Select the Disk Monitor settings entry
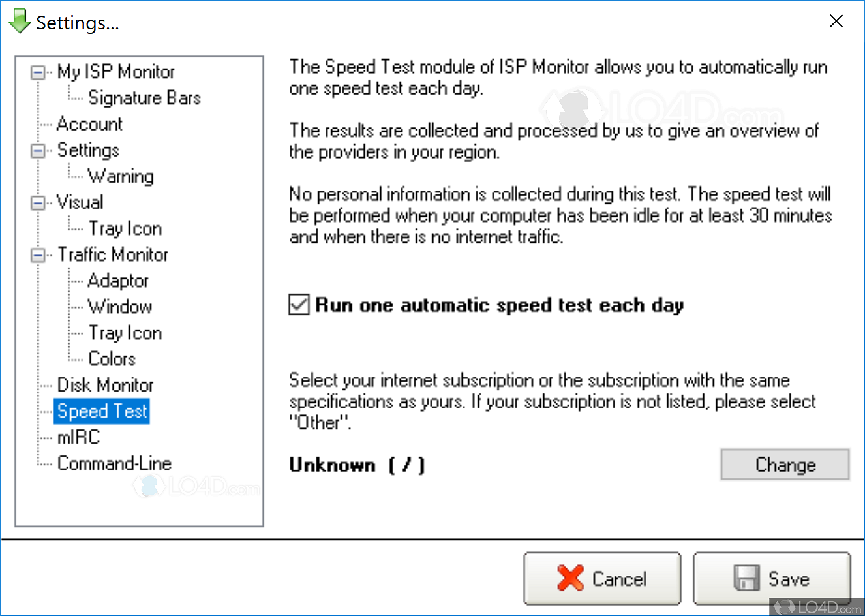The width and height of the screenshot is (865, 616). [105, 385]
